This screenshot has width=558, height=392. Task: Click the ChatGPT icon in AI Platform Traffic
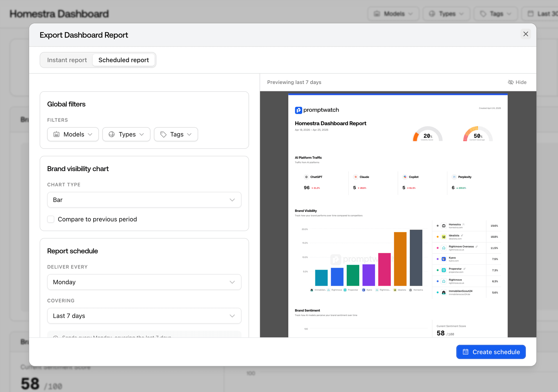coord(306,177)
